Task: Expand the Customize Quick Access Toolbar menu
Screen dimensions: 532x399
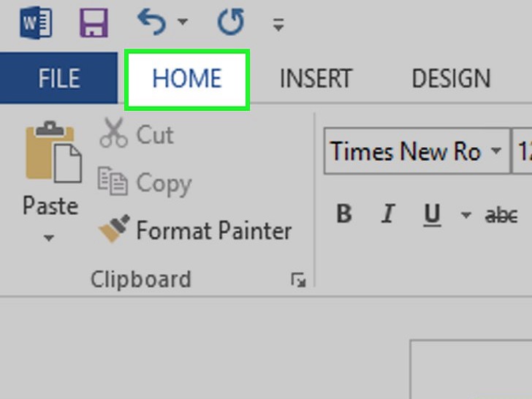Action: pos(278,25)
